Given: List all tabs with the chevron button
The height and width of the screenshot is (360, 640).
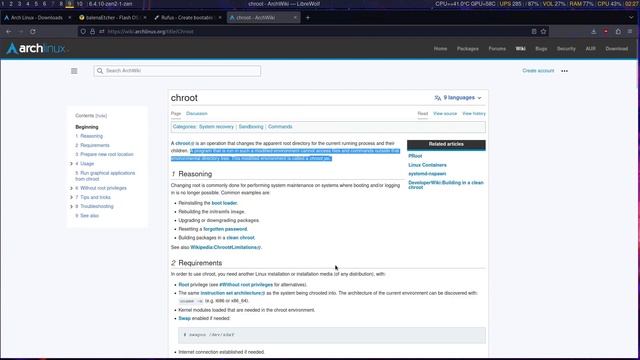Looking at the screenshot, I should coord(631,18).
